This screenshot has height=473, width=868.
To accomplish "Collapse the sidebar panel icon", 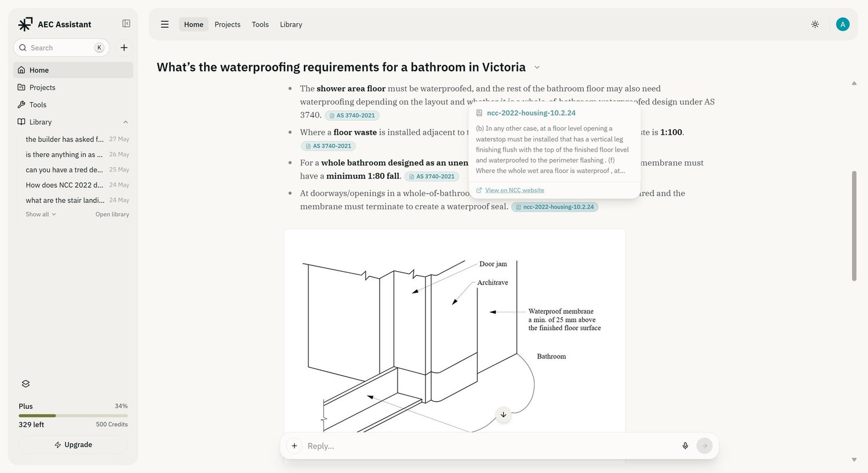I will (126, 24).
